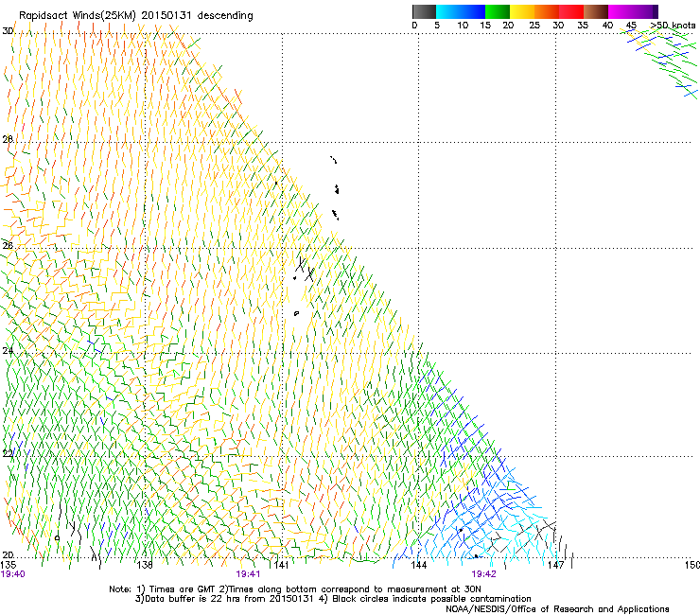Screen dimensions: 700x615
Task: Click the red 30-35 knots legend swatch
Action: pyautogui.click(x=571, y=11)
